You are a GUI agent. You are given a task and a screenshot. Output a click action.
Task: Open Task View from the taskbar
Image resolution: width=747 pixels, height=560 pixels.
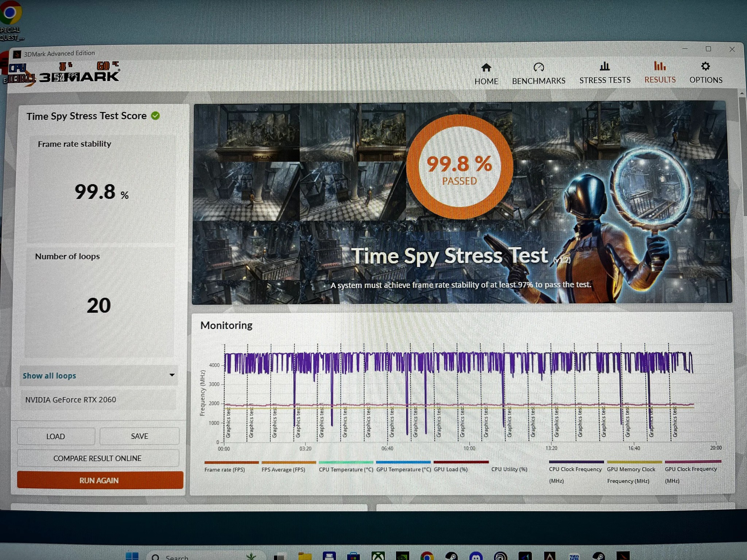279,557
